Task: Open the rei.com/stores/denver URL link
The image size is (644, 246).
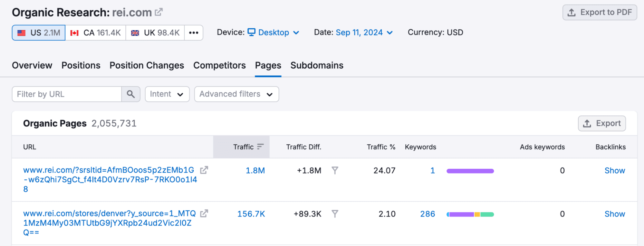Action: 110,223
